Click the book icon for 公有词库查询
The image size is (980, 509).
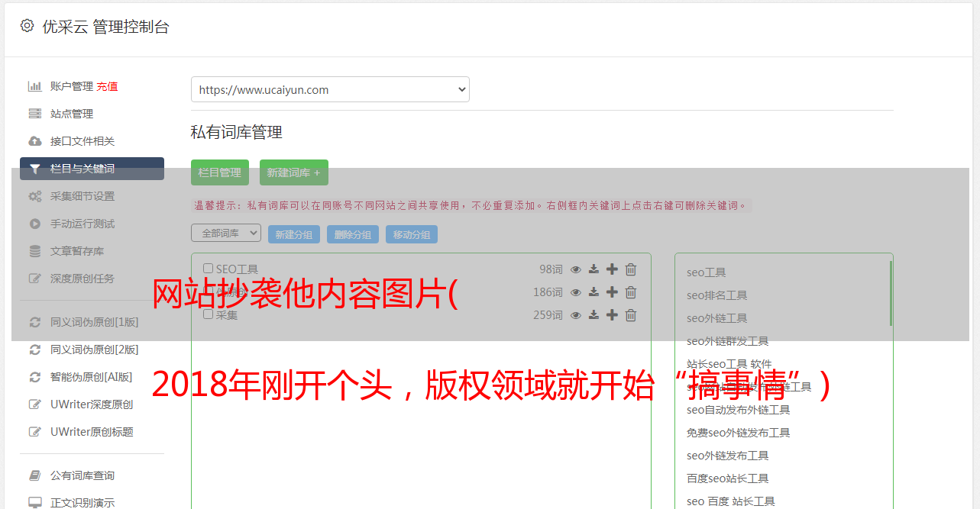(35, 475)
